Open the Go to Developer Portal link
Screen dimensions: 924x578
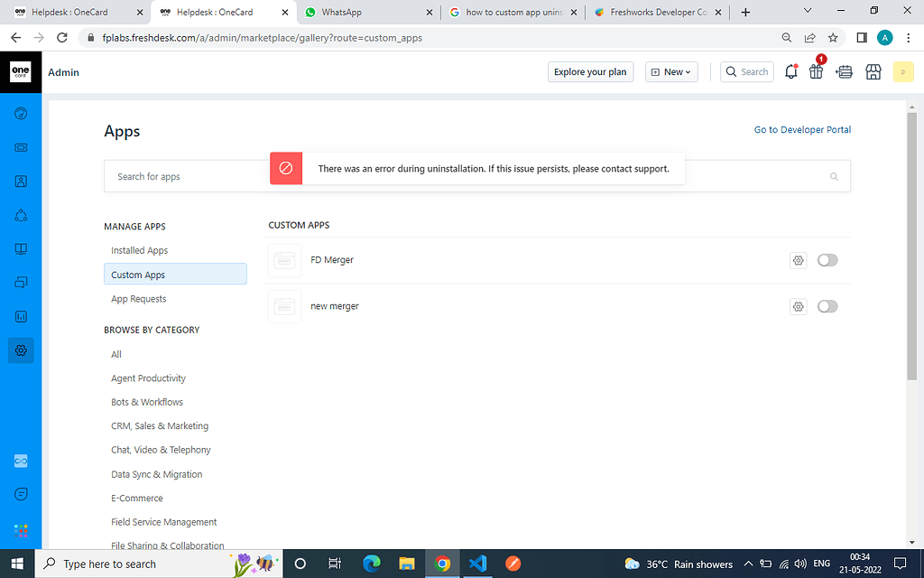click(x=802, y=129)
